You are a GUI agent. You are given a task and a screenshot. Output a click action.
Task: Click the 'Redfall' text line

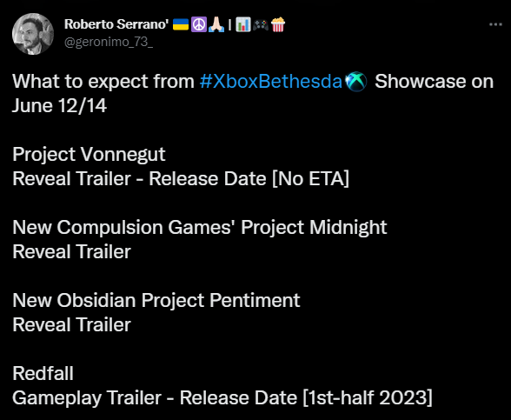(43, 373)
